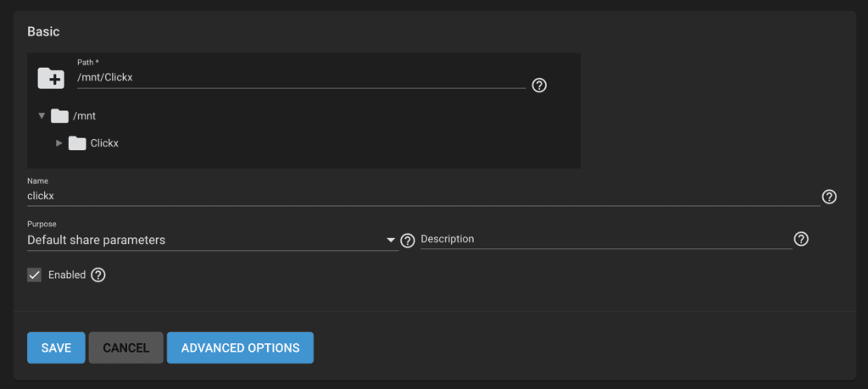Viewport: 868px width, 389px height.
Task: Focus the Path input field
Action: (x=301, y=78)
